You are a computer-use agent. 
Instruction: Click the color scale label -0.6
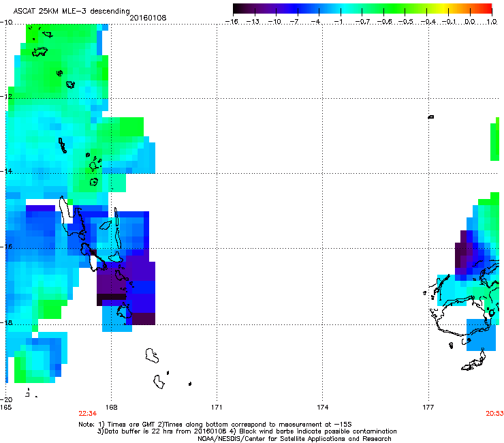tap(384, 22)
